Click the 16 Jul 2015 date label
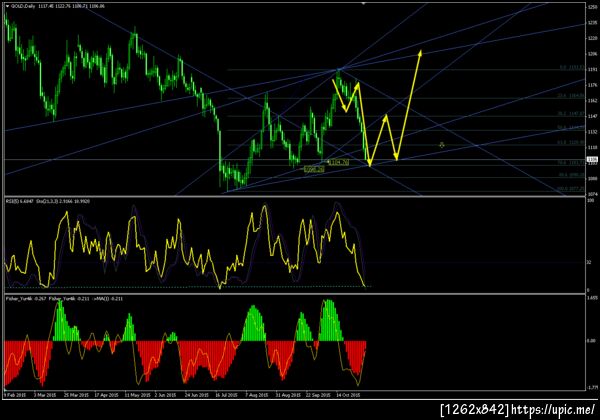Screen dimensions: 600x420 (x=226, y=395)
